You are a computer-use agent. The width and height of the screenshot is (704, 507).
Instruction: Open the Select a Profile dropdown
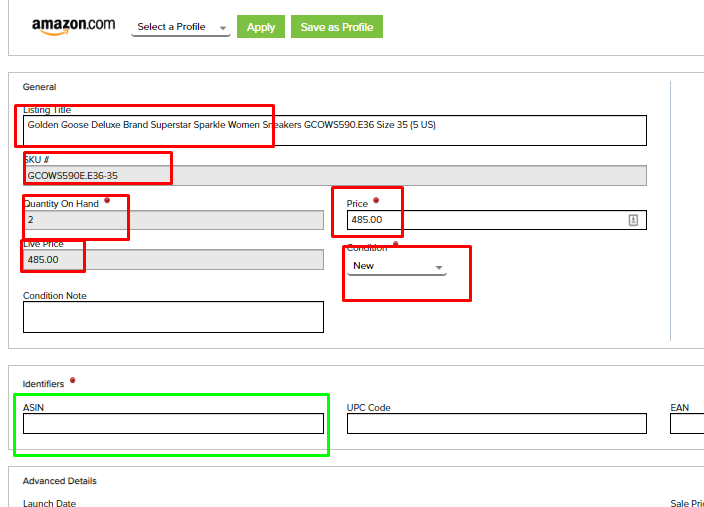tap(181, 27)
